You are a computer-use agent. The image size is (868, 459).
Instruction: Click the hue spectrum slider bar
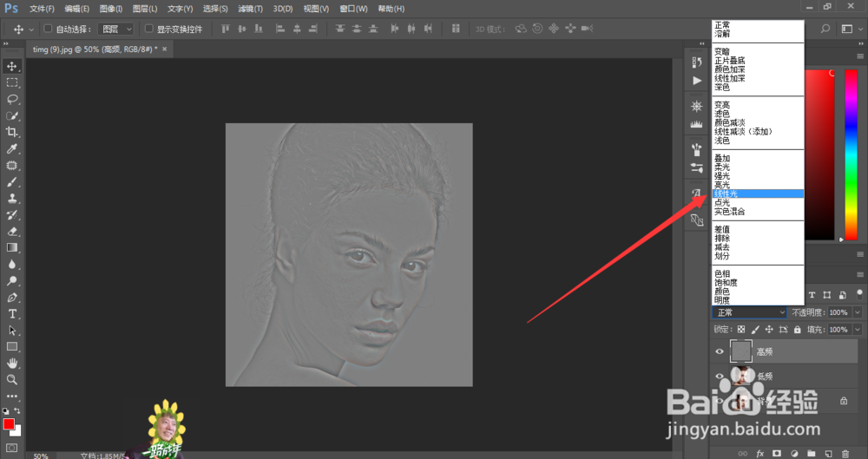coord(851,155)
